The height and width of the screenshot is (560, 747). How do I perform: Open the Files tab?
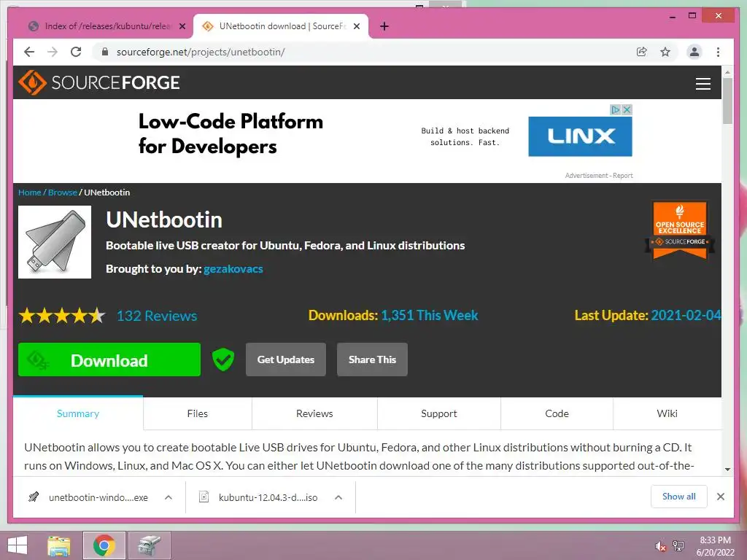(x=197, y=413)
